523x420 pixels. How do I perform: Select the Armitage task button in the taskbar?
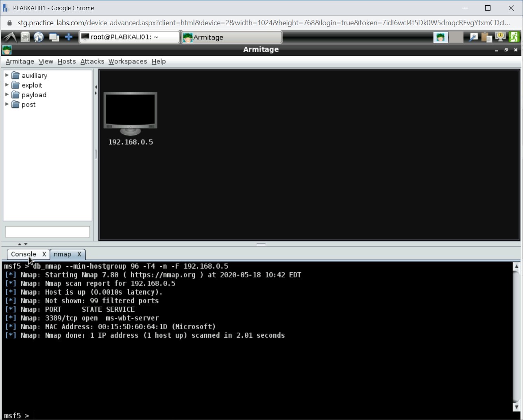point(231,37)
